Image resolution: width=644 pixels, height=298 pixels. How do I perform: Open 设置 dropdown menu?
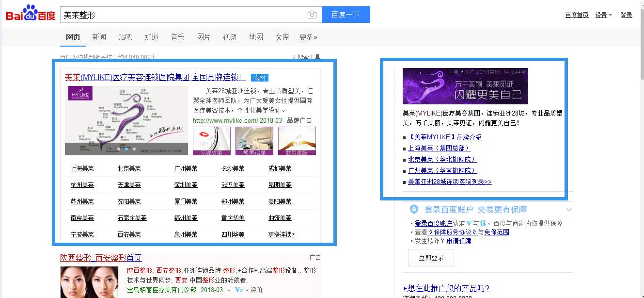point(604,15)
